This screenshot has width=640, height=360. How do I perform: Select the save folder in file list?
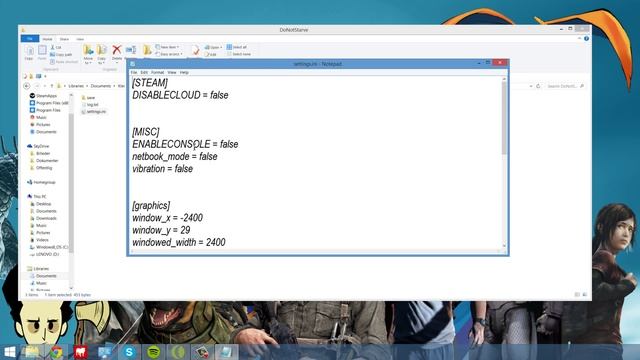coord(88,98)
